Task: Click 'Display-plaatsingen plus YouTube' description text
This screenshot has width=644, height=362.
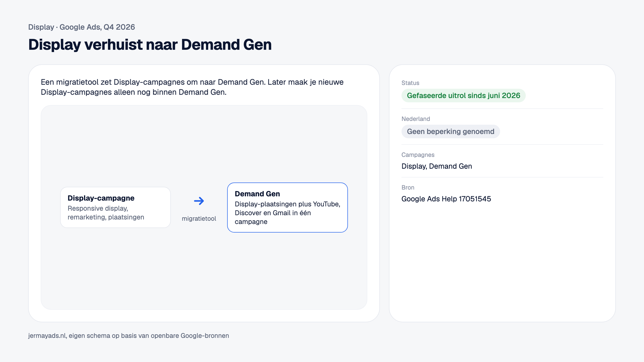Action: click(288, 213)
